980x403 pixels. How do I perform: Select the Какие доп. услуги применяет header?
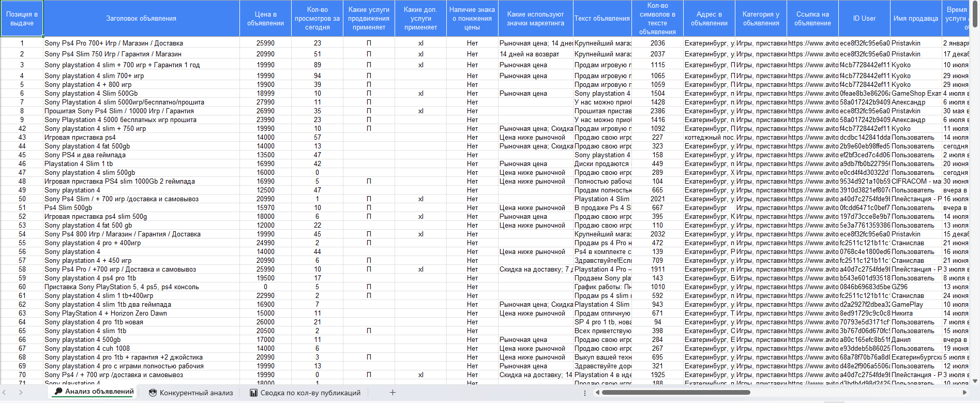pos(420,19)
